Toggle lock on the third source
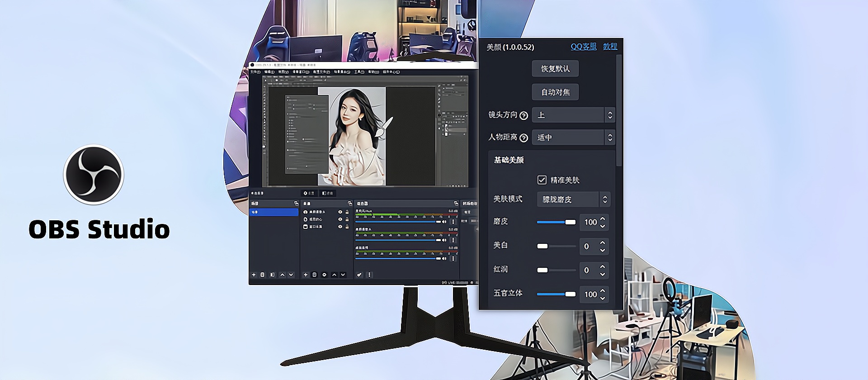This screenshot has width=868, height=380. coord(347,226)
